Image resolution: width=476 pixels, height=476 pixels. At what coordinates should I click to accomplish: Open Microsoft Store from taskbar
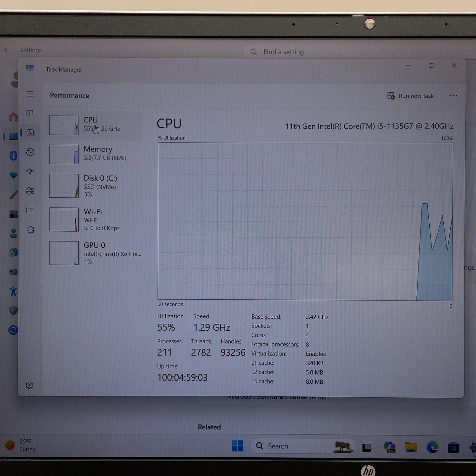click(453, 448)
